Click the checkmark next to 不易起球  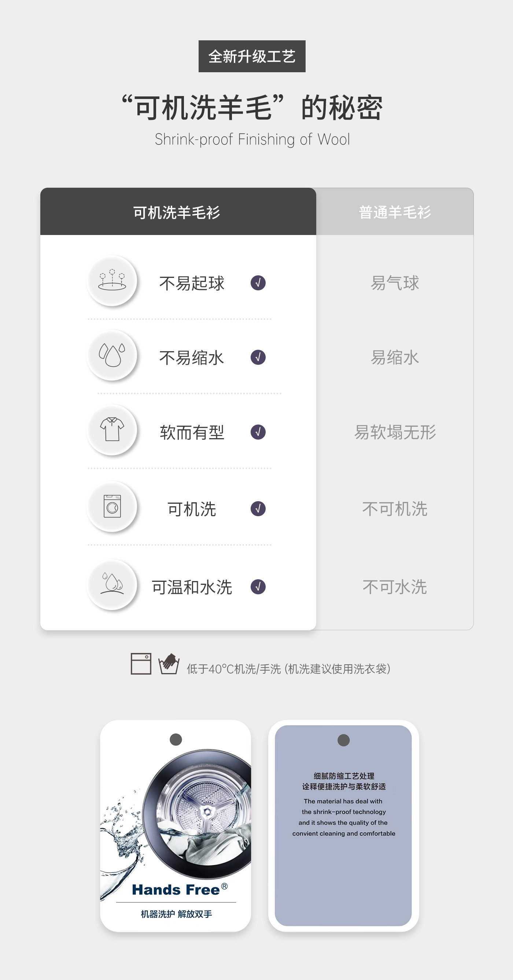tap(258, 283)
